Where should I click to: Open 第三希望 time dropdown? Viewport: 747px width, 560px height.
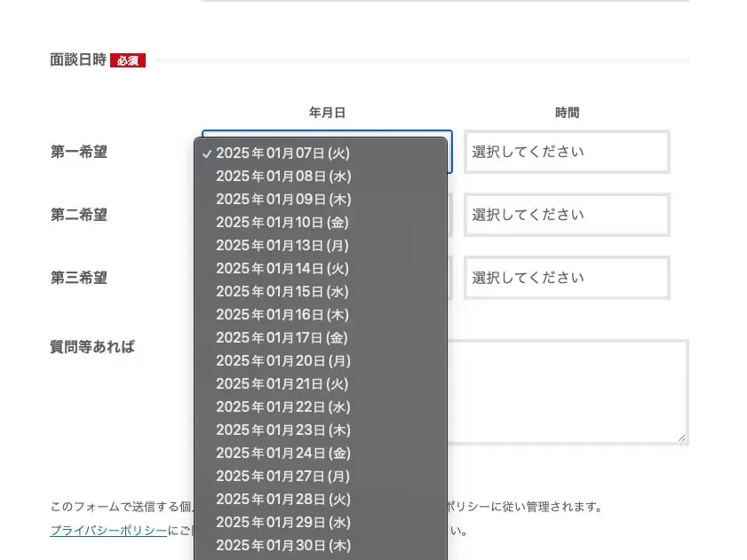tap(567, 278)
